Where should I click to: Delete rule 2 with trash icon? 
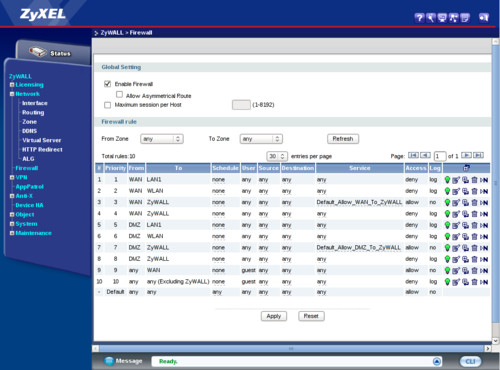point(474,191)
